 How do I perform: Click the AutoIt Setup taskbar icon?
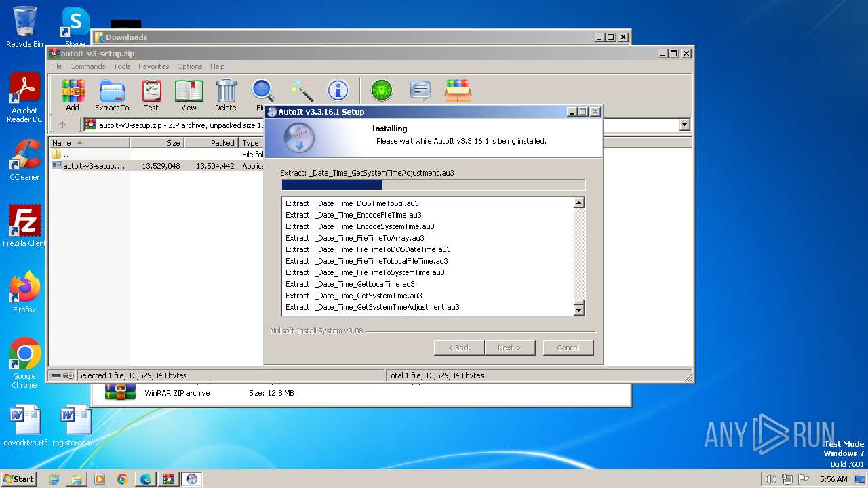192,479
